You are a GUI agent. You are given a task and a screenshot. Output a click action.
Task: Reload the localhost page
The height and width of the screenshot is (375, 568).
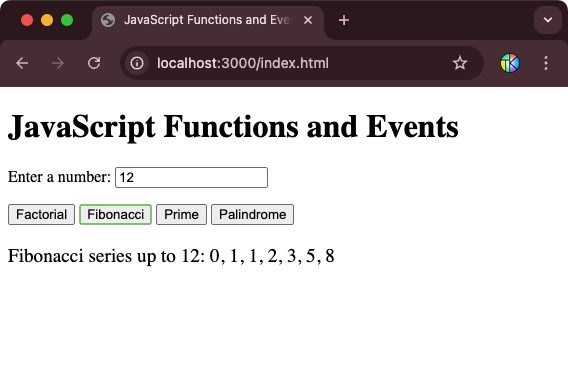[94, 63]
